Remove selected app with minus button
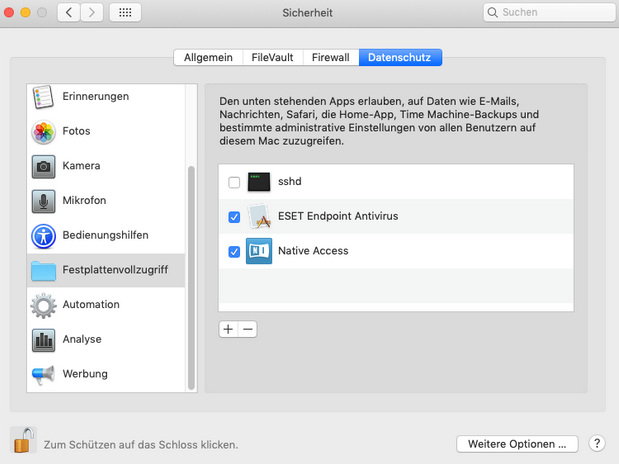This screenshot has width=619, height=464. (x=248, y=329)
